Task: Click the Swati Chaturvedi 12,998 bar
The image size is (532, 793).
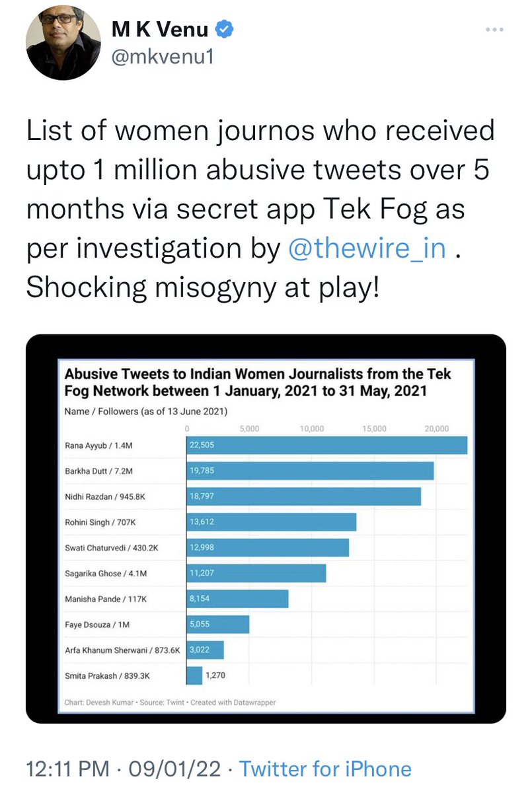Action: click(x=268, y=547)
